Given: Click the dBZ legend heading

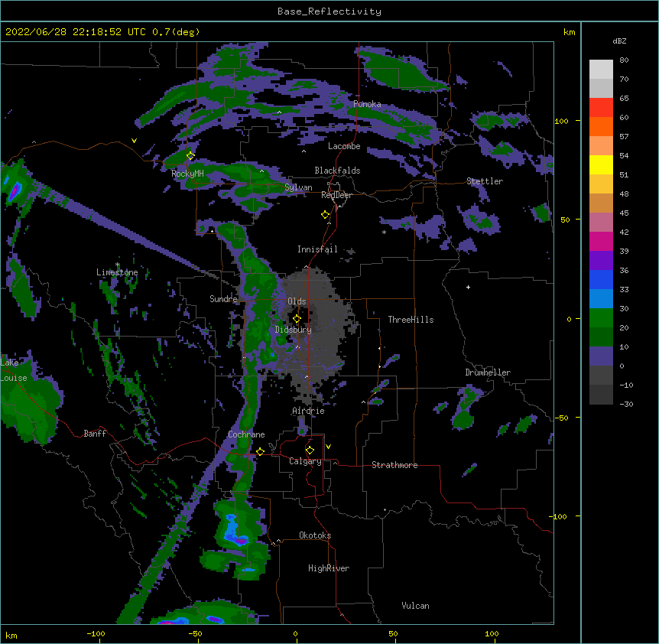Looking at the screenshot, I should [x=619, y=41].
